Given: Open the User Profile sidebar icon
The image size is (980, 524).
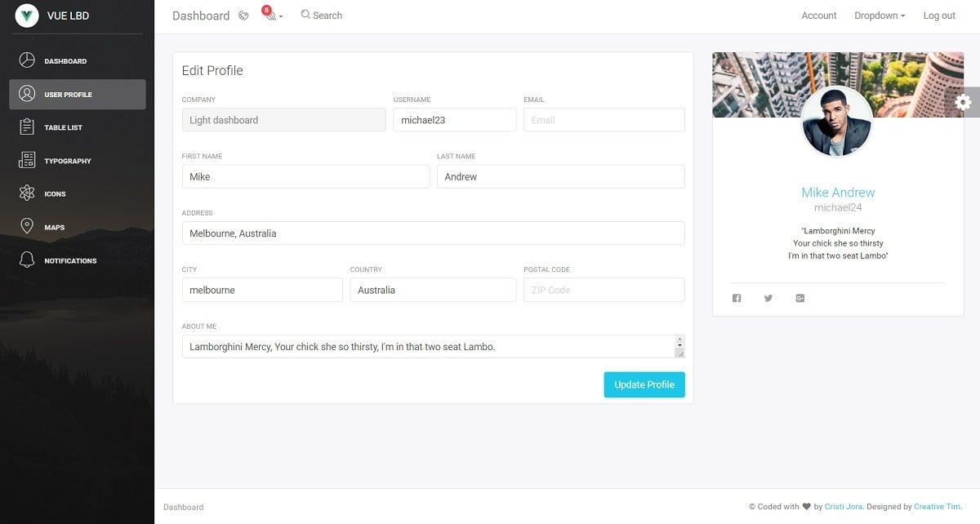Looking at the screenshot, I should tap(27, 94).
